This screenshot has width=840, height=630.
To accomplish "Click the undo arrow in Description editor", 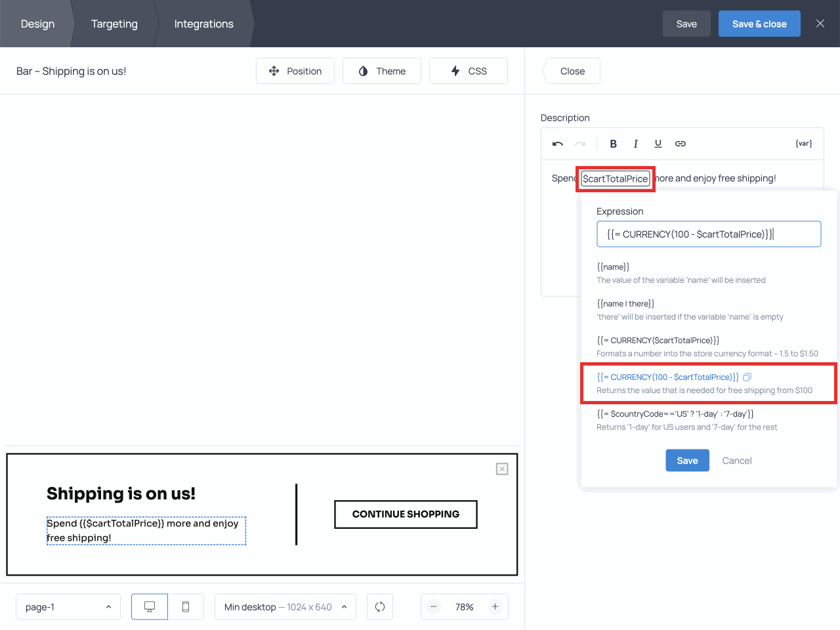I will coord(558,144).
